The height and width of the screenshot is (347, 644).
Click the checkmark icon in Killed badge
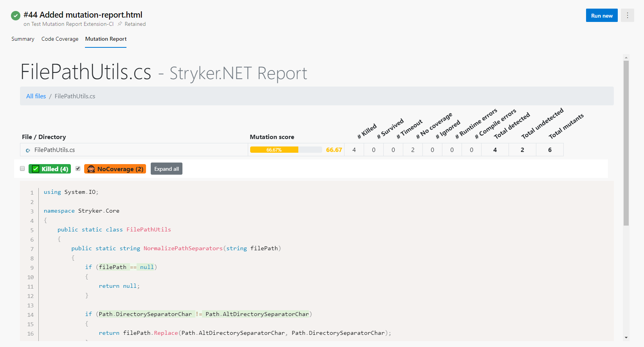click(36, 169)
